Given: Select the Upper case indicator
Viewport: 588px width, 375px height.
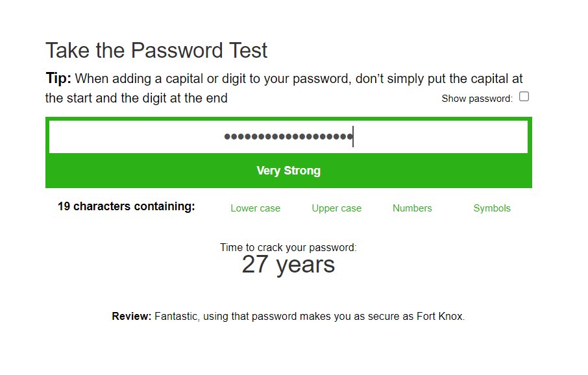Looking at the screenshot, I should (336, 208).
